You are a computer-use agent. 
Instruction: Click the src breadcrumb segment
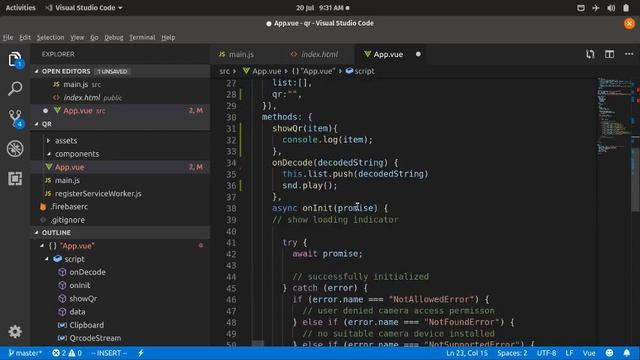(224, 71)
